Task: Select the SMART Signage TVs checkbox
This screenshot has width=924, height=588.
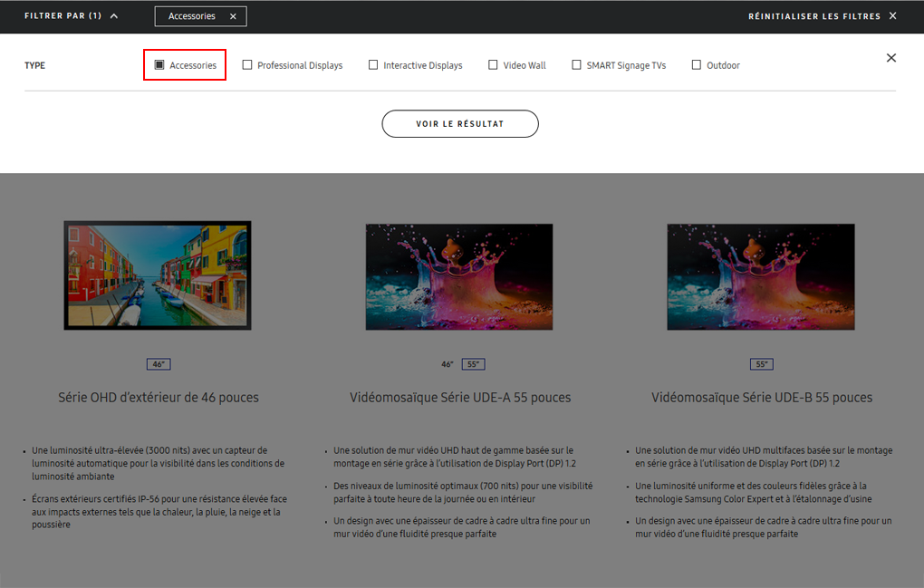Action: click(576, 65)
